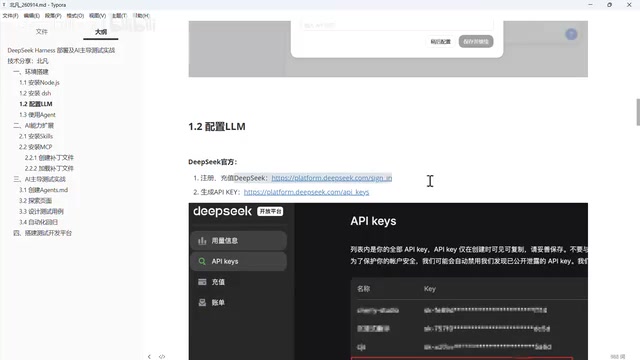Toggle source code mode icon
Viewport: 640px width, 360px height.
pos(162,356)
